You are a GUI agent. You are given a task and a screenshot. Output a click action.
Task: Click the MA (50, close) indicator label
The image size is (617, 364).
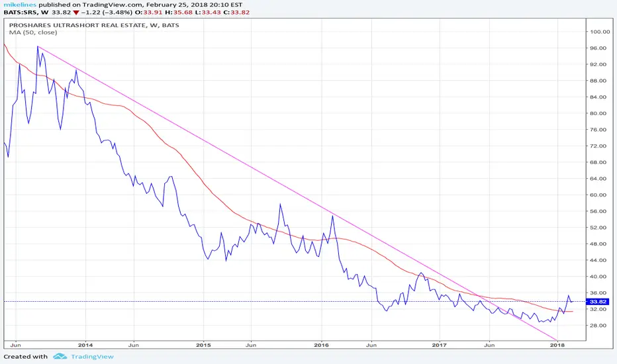point(33,32)
